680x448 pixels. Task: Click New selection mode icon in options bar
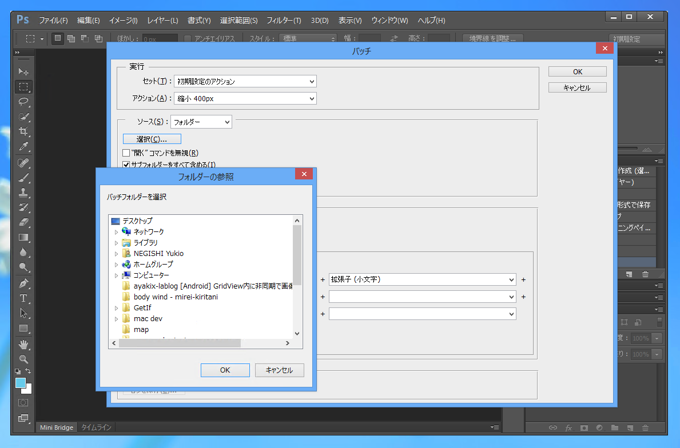(x=57, y=38)
